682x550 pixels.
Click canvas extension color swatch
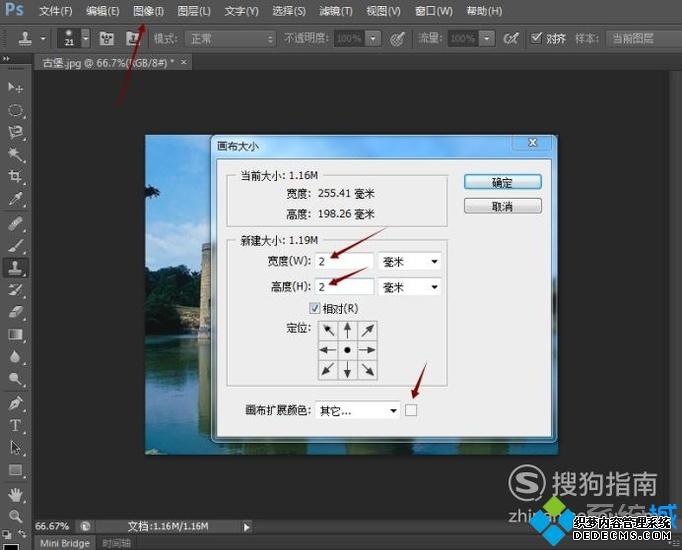click(x=411, y=410)
